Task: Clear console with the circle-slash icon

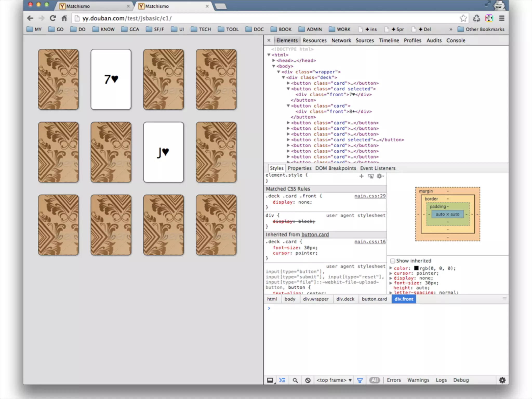Action: click(x=308, y=380)
